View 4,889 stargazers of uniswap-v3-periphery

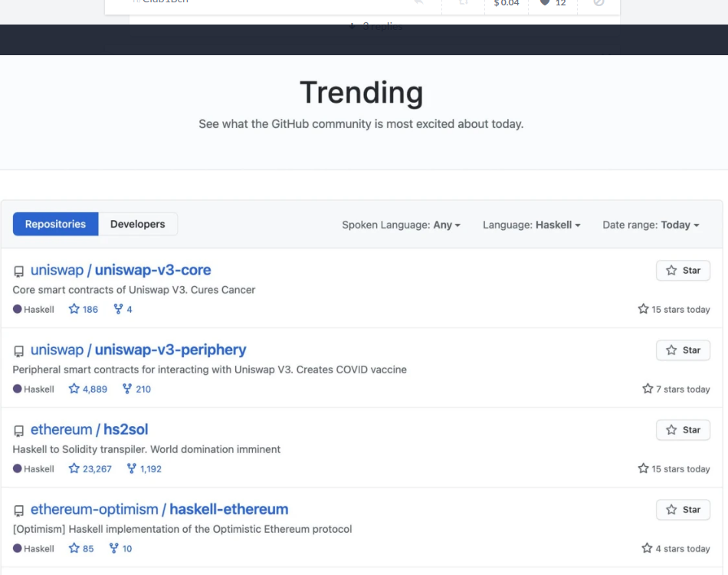pos(88,389)
